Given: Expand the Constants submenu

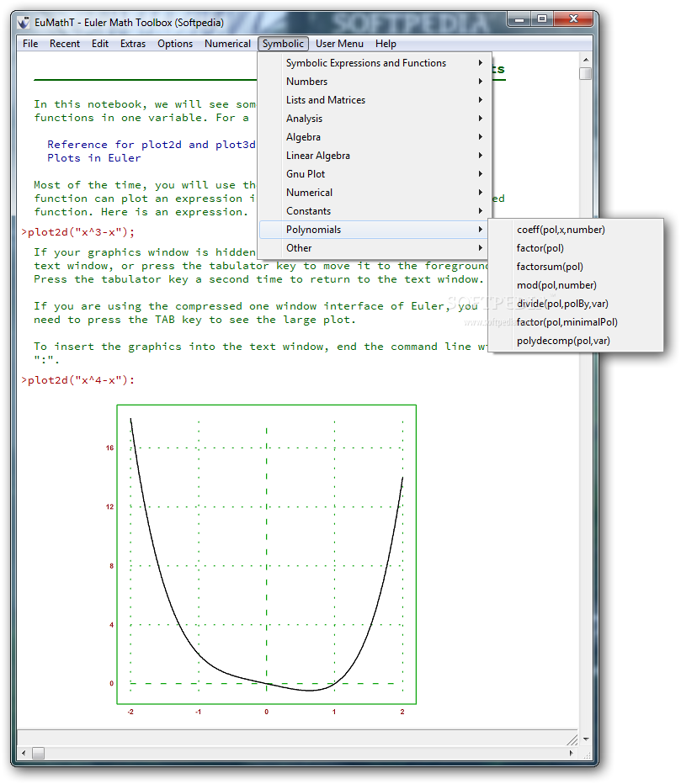Looking at the screenshot, I should [374, 211].
